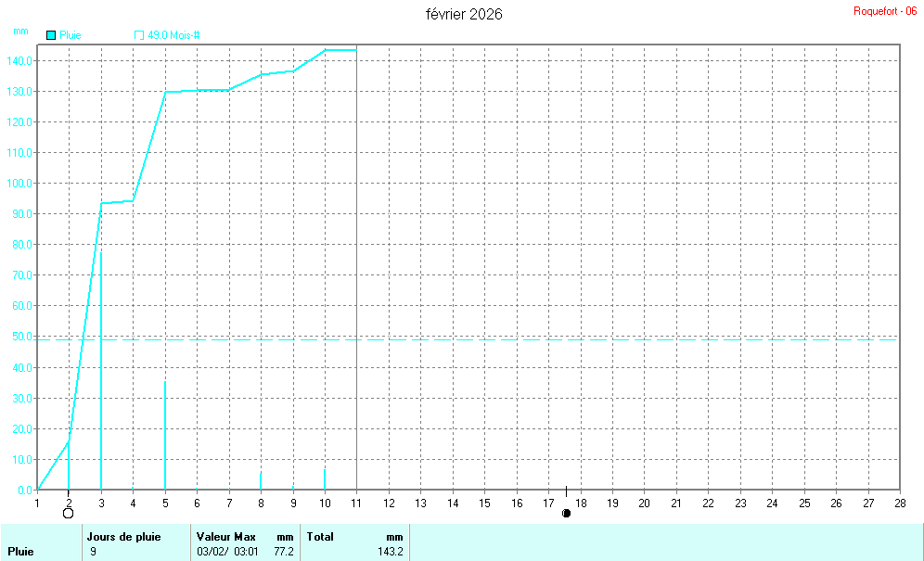Screen dimensions: 924x561
Task: Select the small rain bar on day 10
Action: pos(325,478)
